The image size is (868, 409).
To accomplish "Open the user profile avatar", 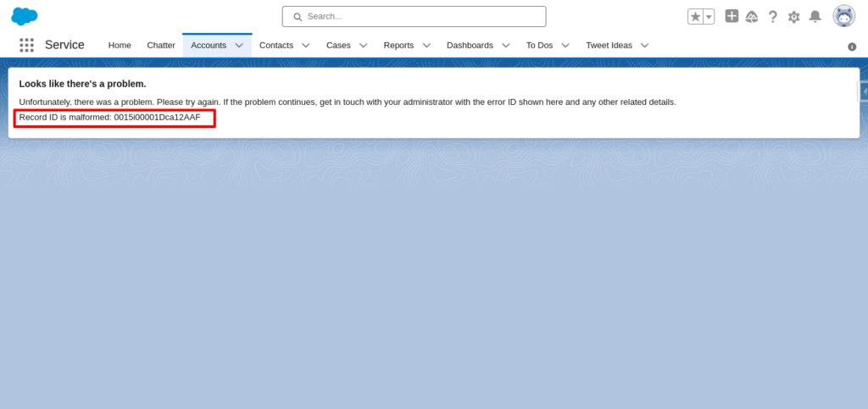I will click(844, 16).
